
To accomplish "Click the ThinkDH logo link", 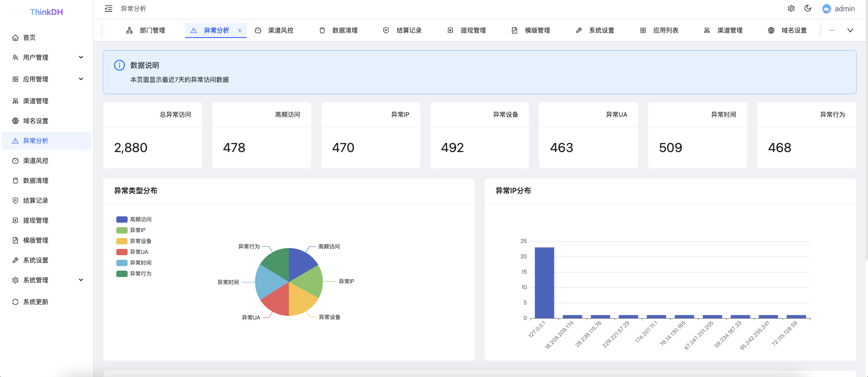I will click(x=46, y=12).
